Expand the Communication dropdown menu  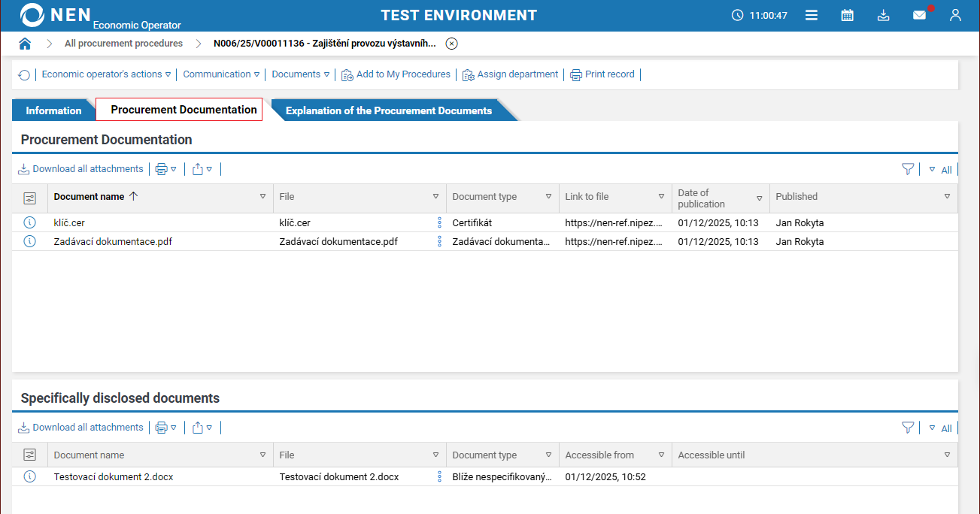point(221,74)
